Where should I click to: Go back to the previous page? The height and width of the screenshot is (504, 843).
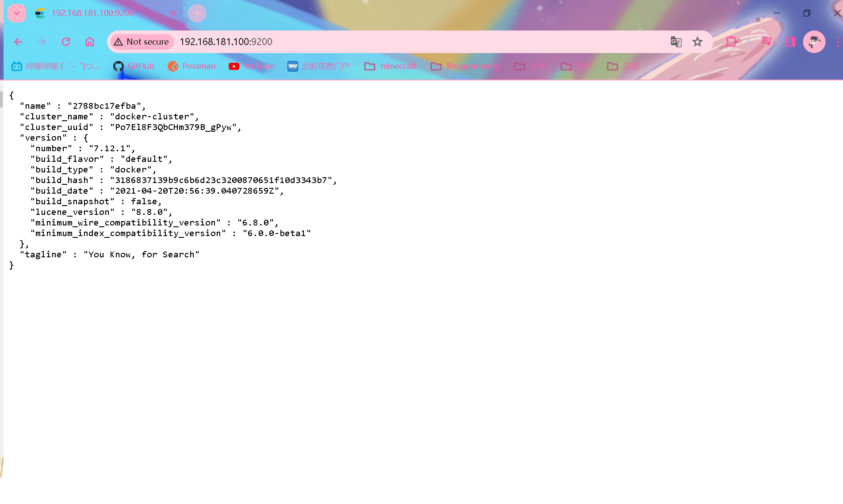(18, 42)
